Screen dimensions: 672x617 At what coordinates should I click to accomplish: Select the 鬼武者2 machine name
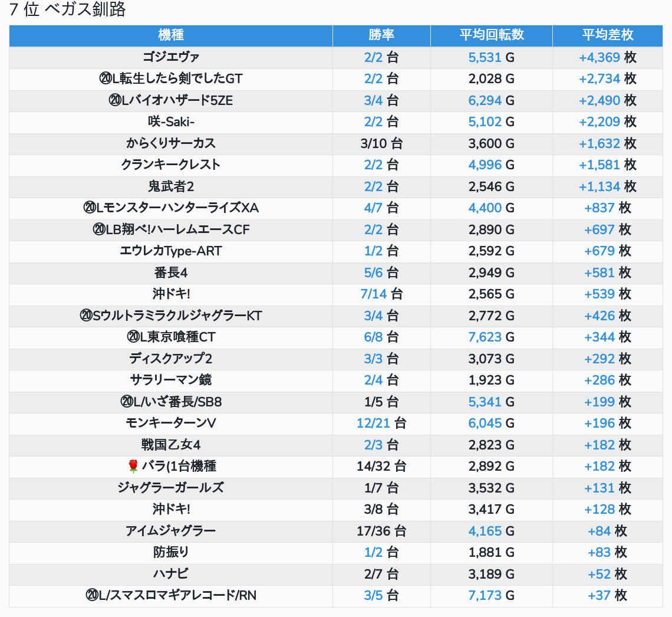tap(170, 186)
